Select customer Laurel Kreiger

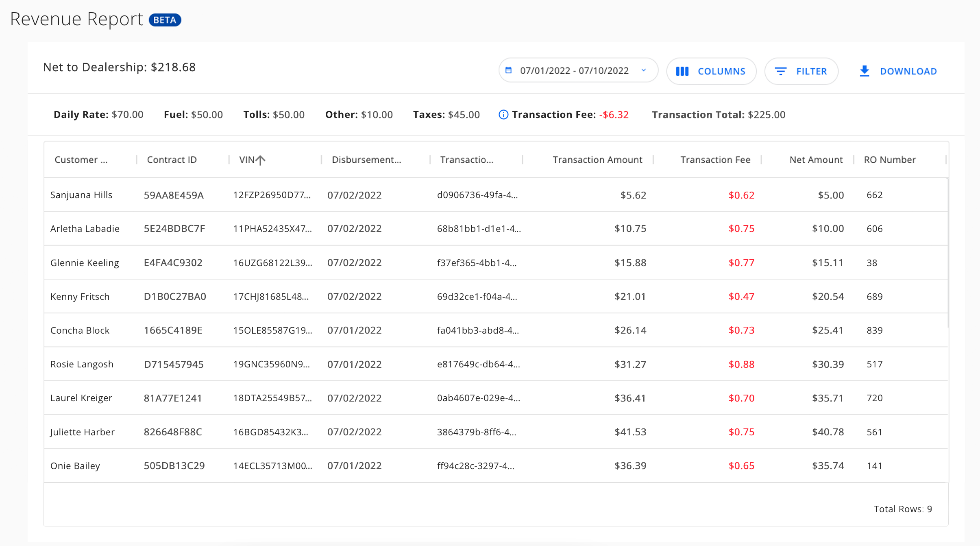click(x=81, y=398)
